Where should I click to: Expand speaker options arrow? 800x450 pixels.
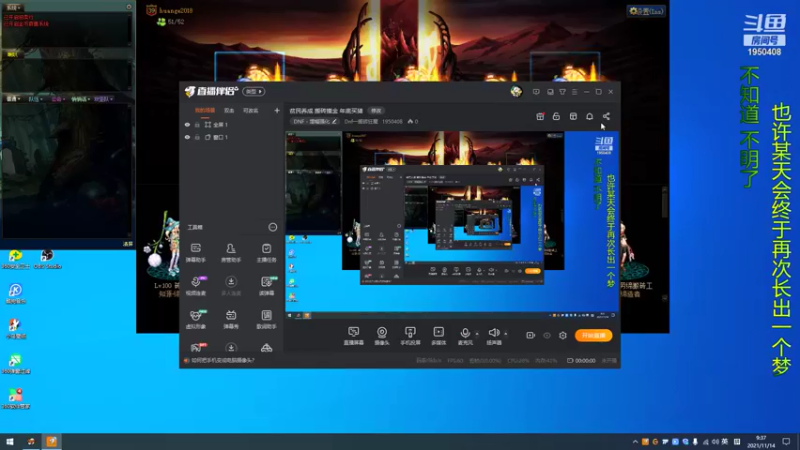tap(506, 334)
